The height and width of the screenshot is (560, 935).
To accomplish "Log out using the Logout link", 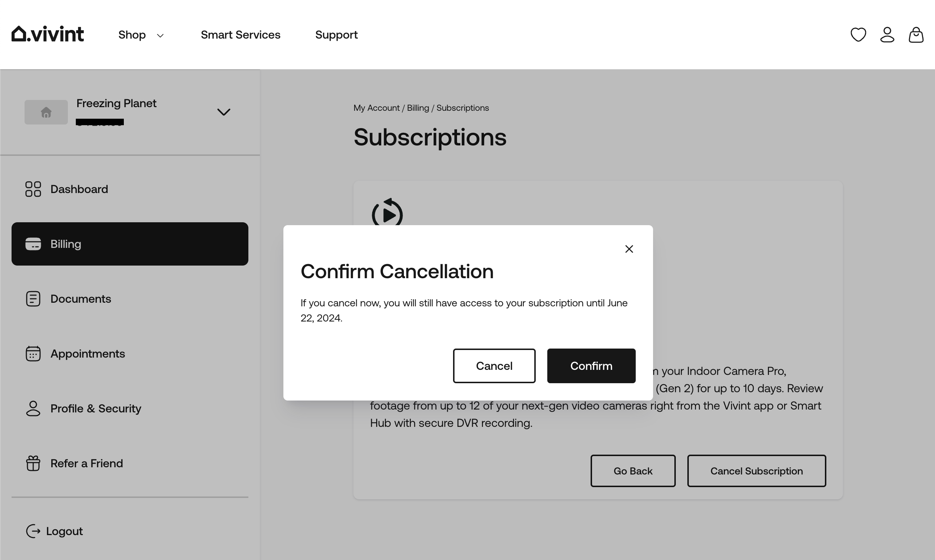I will point(64,531).
